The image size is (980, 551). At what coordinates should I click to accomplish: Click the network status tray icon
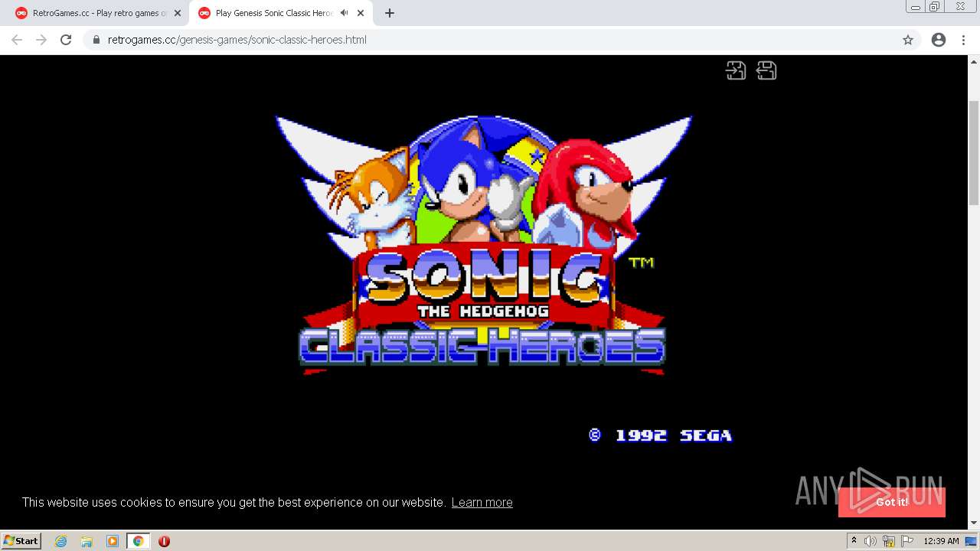(x=889, y=541)
